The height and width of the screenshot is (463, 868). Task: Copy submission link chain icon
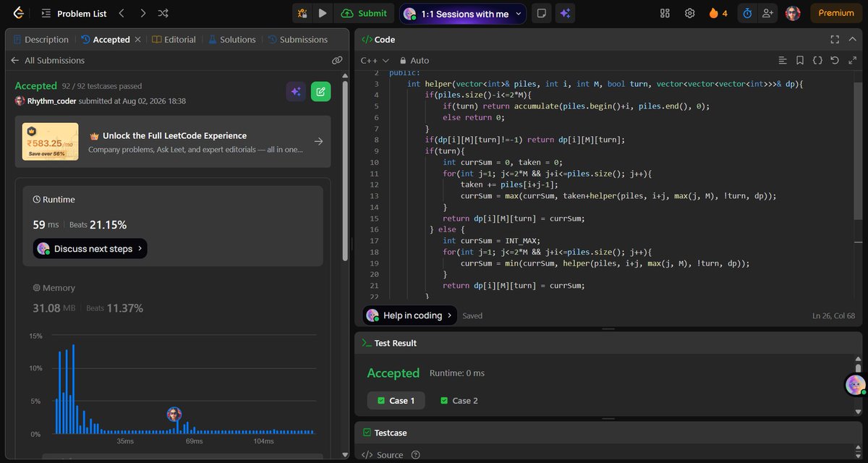point(337,61)
